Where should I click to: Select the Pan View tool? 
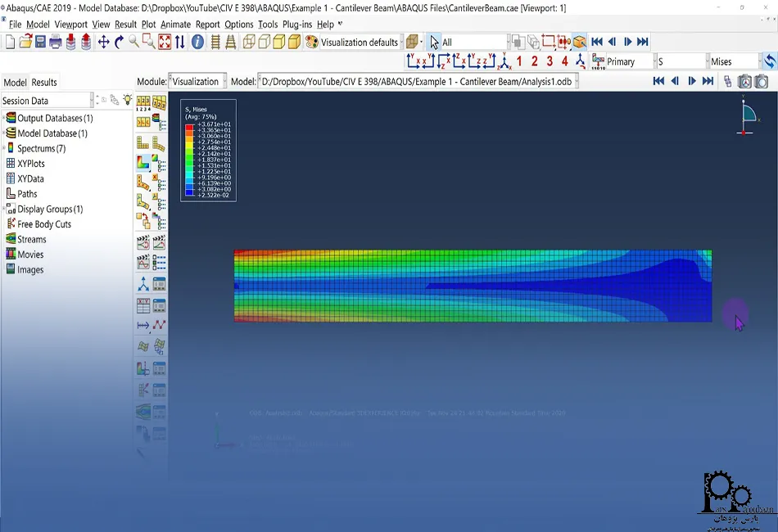102,42
